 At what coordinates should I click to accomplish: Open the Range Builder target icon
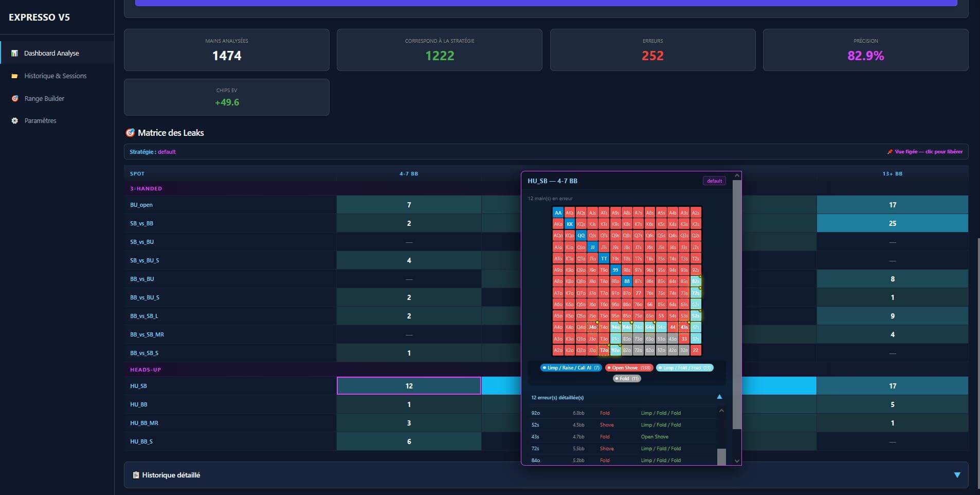point(14,98)
